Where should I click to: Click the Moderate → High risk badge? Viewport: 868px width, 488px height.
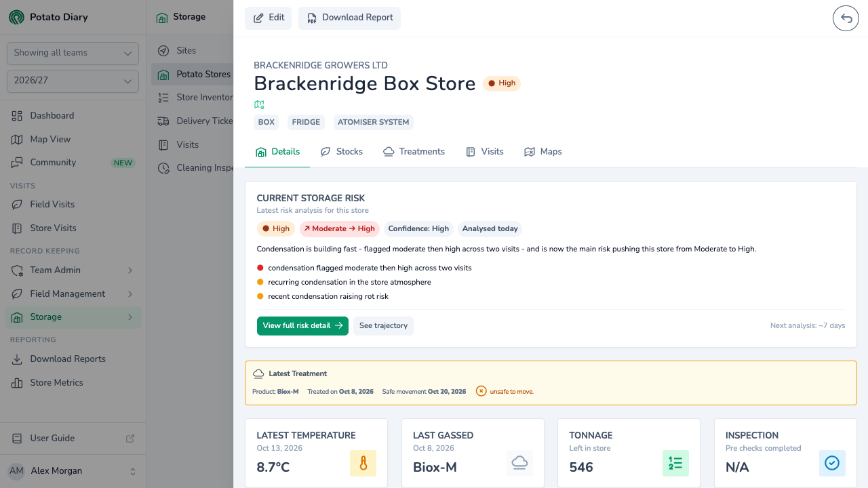pos(339,229)
